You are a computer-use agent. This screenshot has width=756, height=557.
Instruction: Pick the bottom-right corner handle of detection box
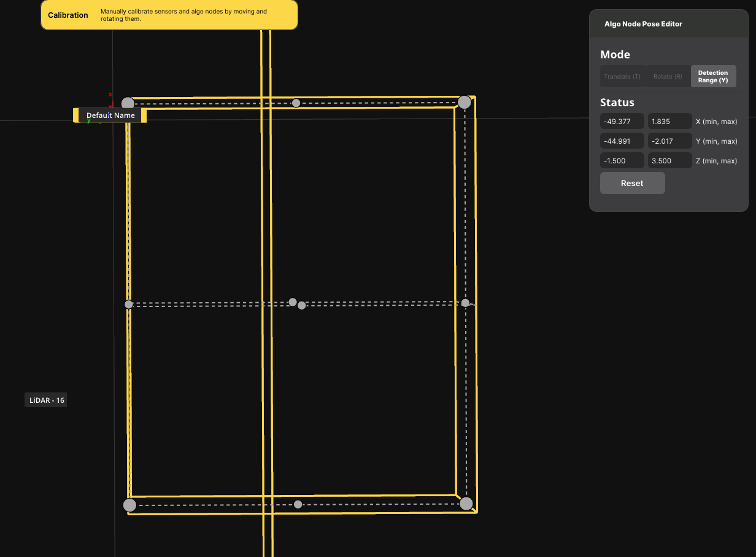coord(466,504)
